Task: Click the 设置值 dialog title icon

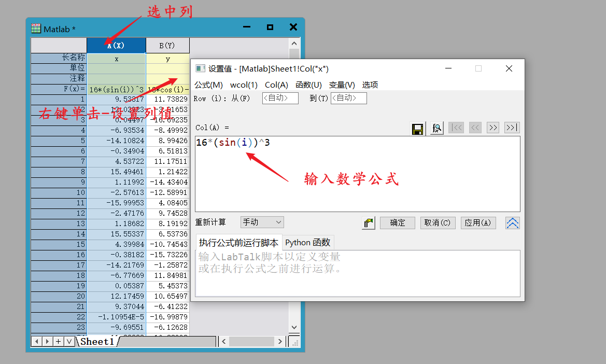Action: pyautogui.click(x=200, y=68)
